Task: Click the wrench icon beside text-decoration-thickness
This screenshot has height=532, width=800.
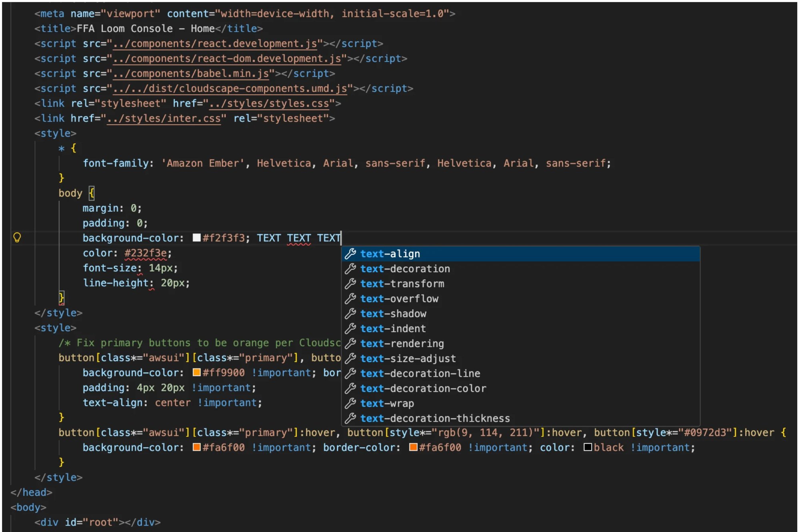Action: tap(350, 418)
